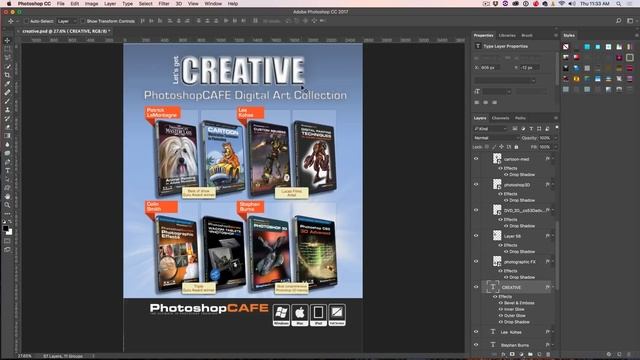The height and width of the screenshot is (360, 640).
Task: Click the Wi-Fi icon in menu bar
Action: [562, 4]
